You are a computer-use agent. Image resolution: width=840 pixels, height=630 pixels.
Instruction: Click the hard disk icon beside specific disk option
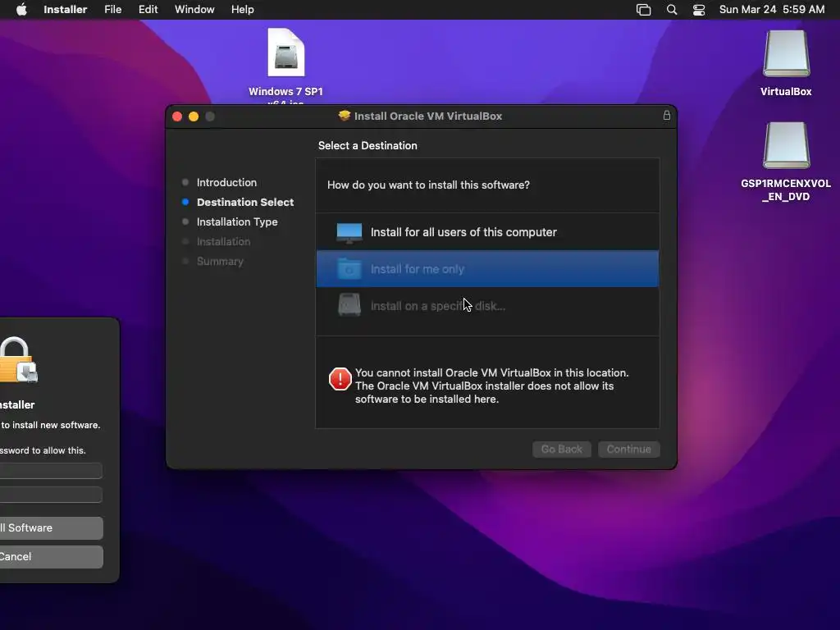point(349,305)
